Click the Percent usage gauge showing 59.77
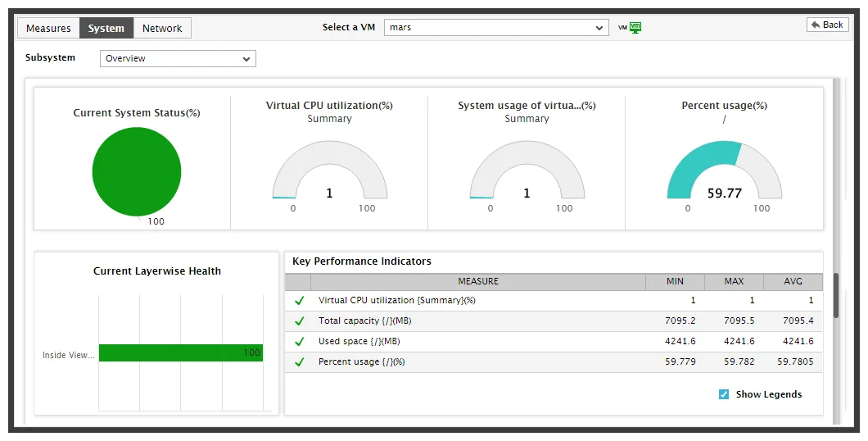Image resolution: width=868 pixels, height=441 pixels. click(724, 170)
